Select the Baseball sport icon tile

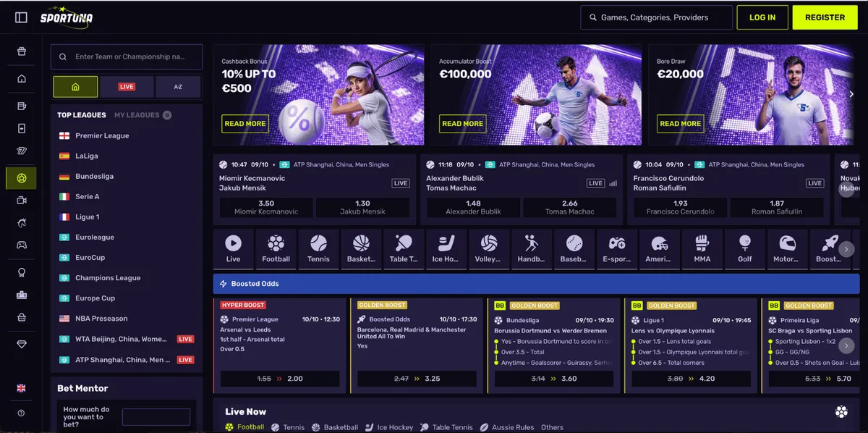(574, 249)
